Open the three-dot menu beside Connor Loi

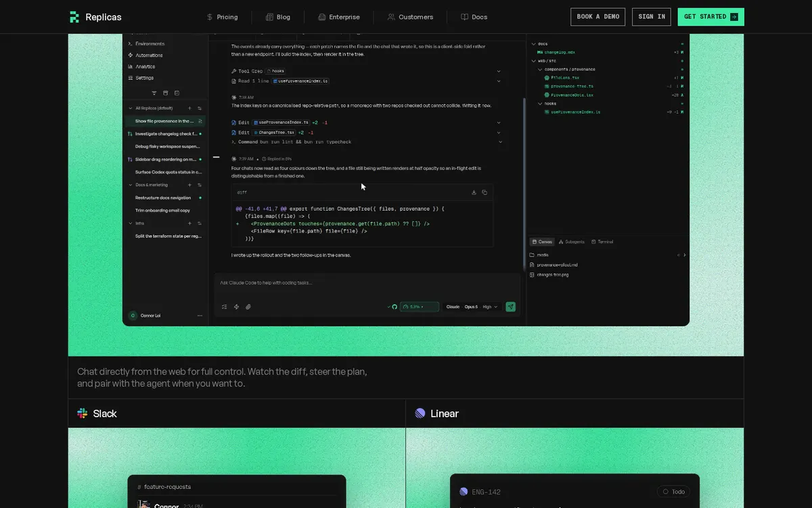pyautogui.click(x=200, y=316)
